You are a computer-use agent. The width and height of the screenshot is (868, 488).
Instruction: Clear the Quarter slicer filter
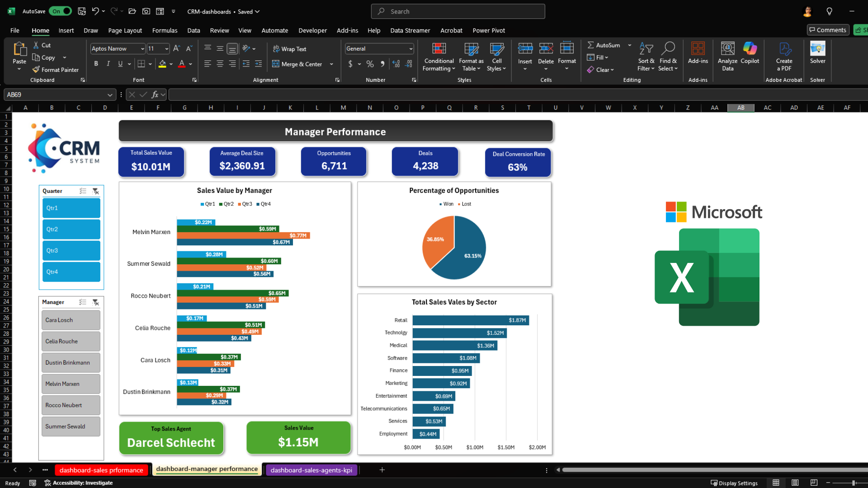[x=96, y=191]
